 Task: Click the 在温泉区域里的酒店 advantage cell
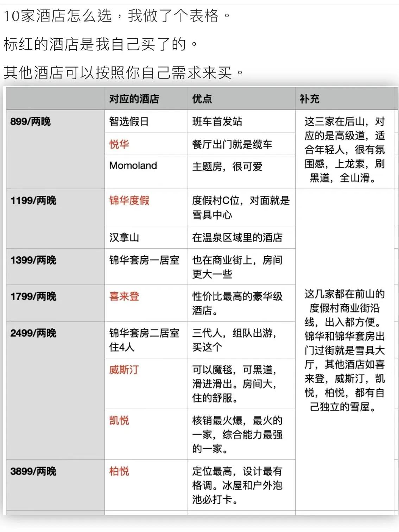click(237, 237)
